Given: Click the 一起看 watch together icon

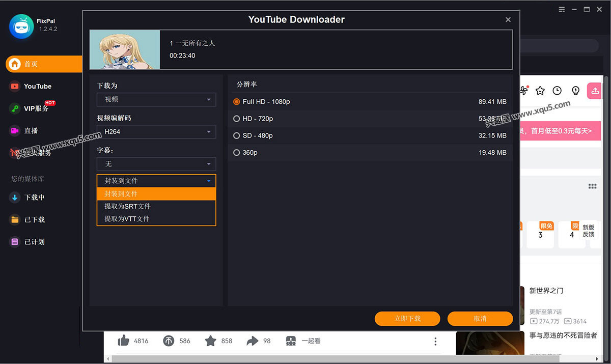Looking at the screenshot, I should [291, 341].
